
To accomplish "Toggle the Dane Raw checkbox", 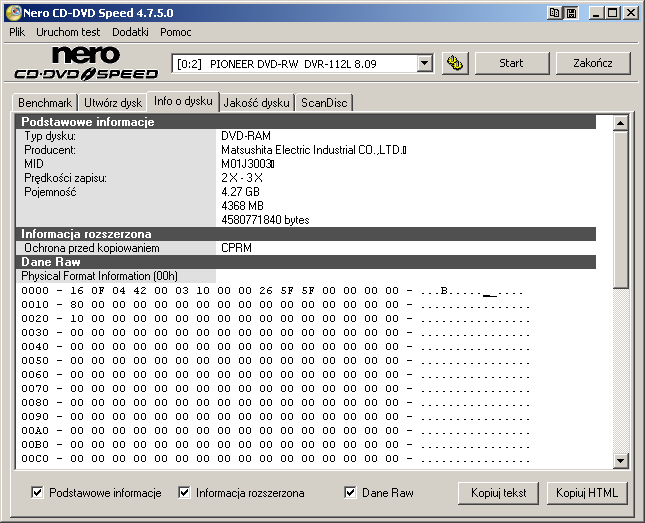I will click(x=350, y=492).
